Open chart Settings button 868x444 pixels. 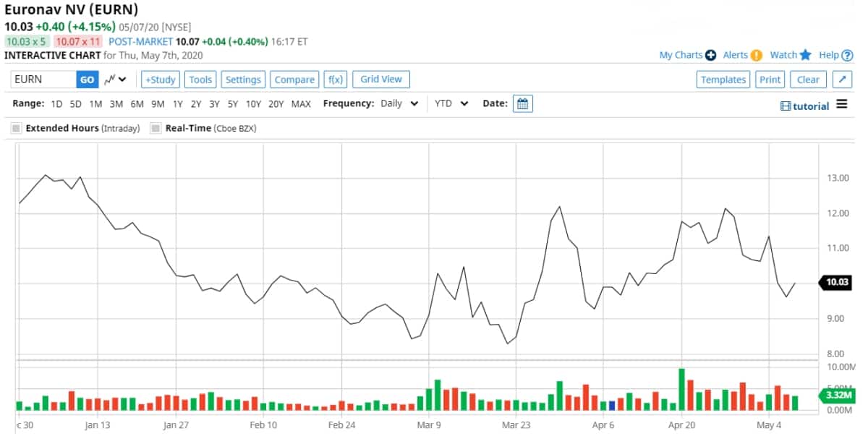point(243,80)
